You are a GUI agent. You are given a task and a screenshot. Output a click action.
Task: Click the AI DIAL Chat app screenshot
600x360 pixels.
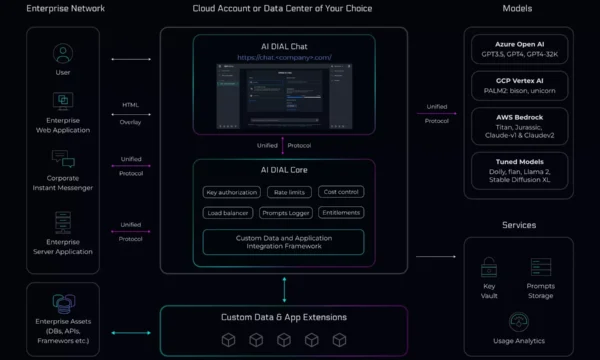[284, 96]
